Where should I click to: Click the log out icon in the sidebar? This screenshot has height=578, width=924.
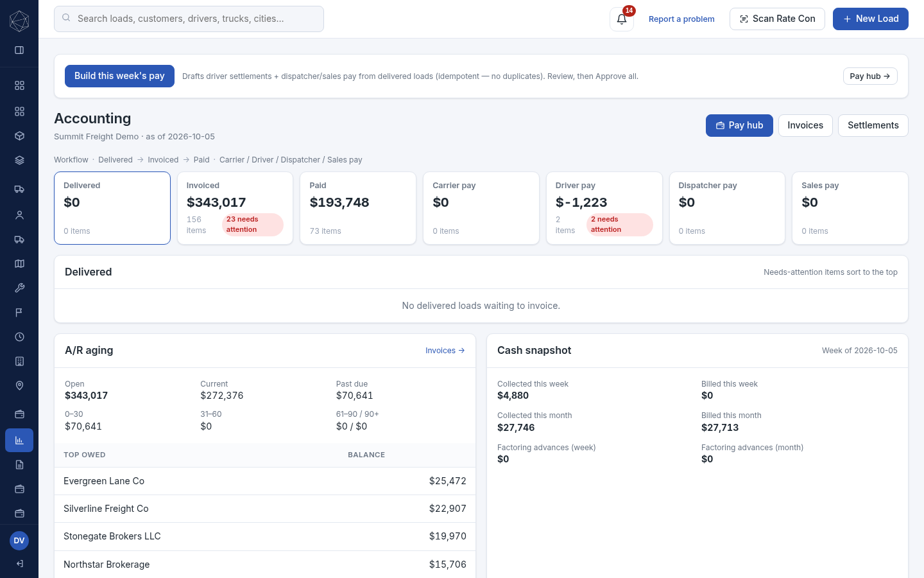(19, 564)
